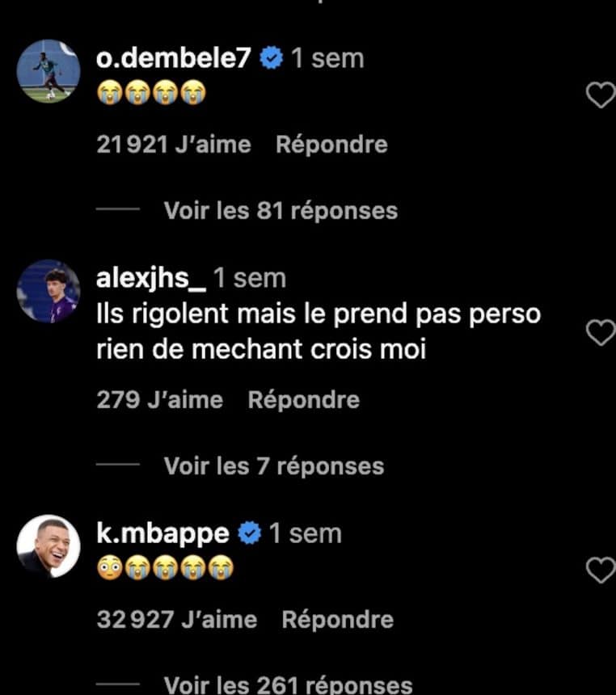Expand 'Voir les 261 réponses'
This screenshot has width=616, height=695.
click(x=288, y=685)
